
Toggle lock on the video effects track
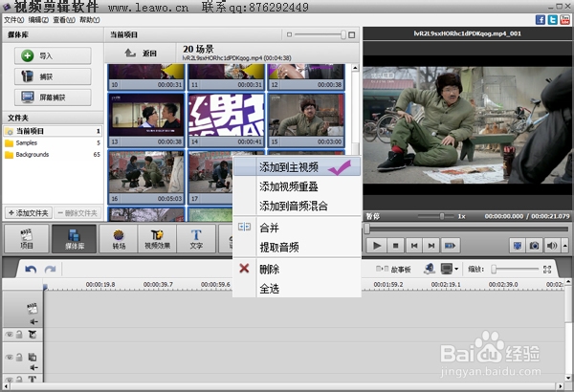tap(19, 335)
